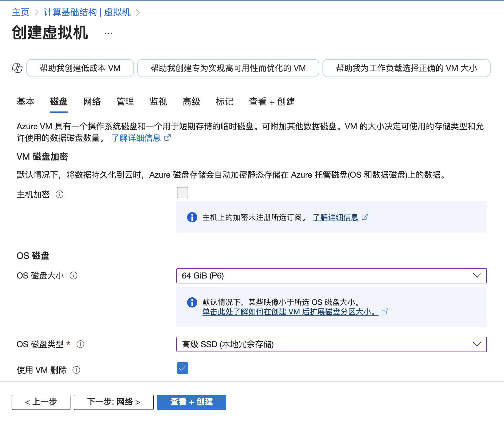This screenshot has height=426, width=504.
Task: Switch to the 网络 tab
Action: click(92, 102)
